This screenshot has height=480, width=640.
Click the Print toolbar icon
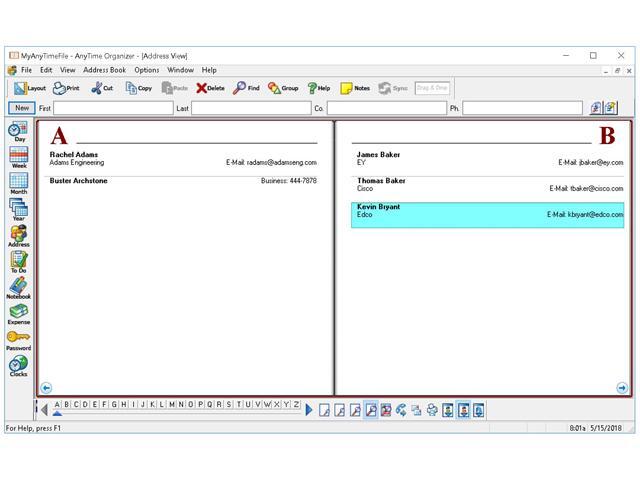point(66,88)
